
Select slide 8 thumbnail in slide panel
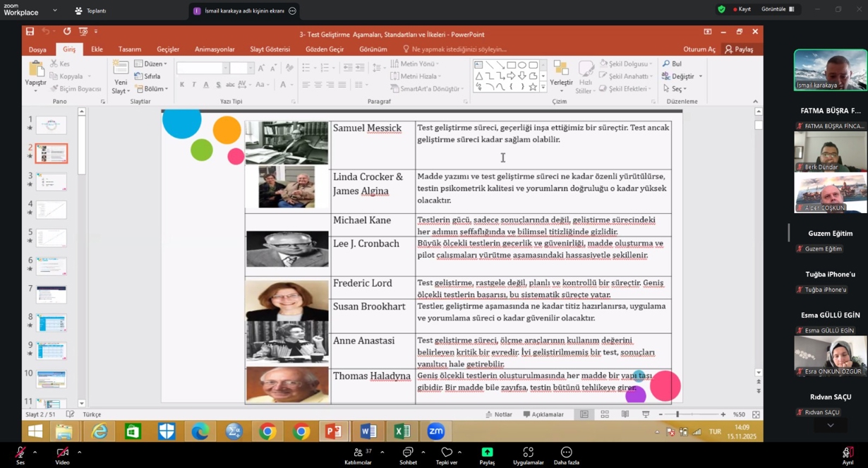52,323
